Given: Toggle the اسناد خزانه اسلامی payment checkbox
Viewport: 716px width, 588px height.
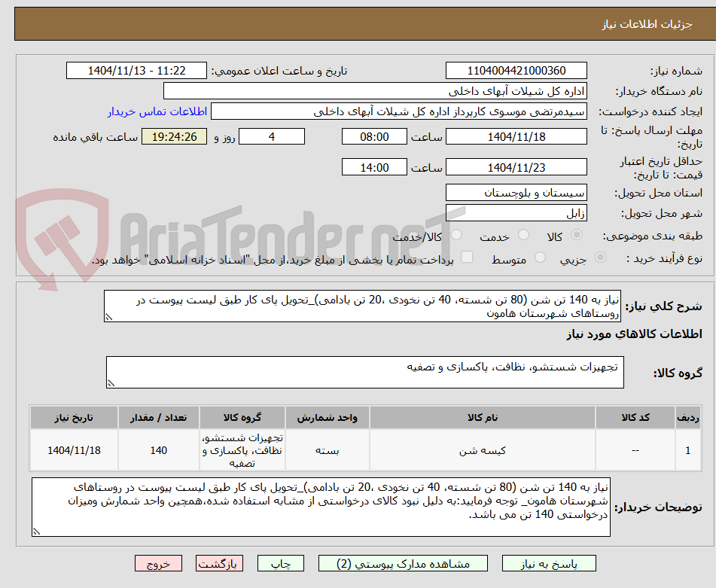Looking at the screenshot, I should click(467, 257).
